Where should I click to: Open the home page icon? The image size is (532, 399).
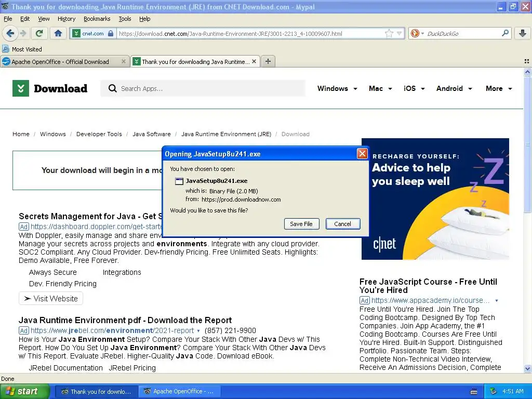point(58,33)
